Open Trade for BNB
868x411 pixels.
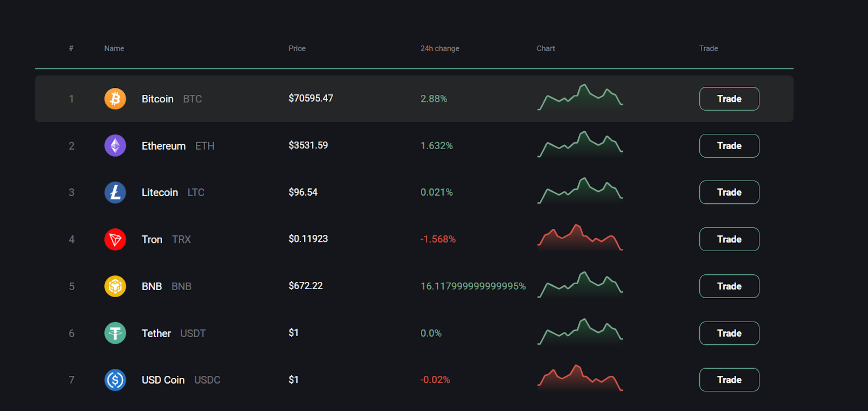tap(729, 286)
